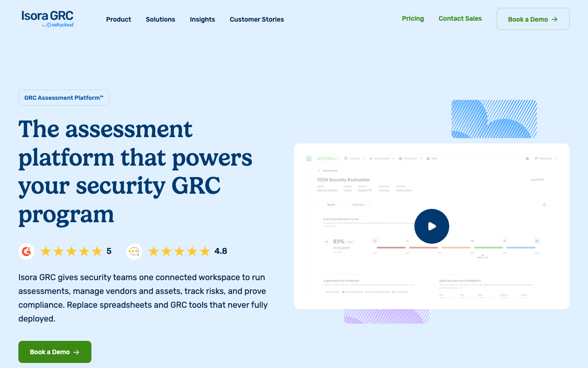Click the G2 review logo icon

(27, 251)
